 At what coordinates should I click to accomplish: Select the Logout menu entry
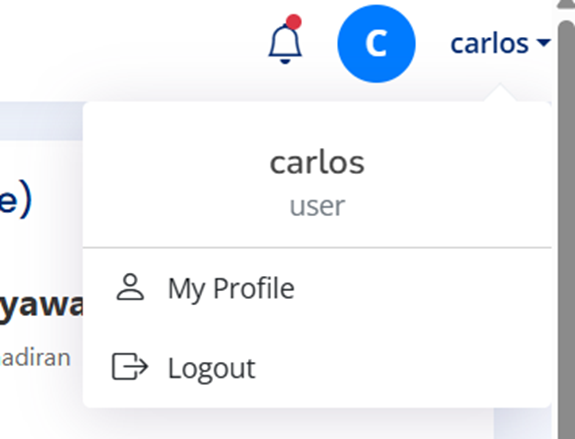pos(317,367)
